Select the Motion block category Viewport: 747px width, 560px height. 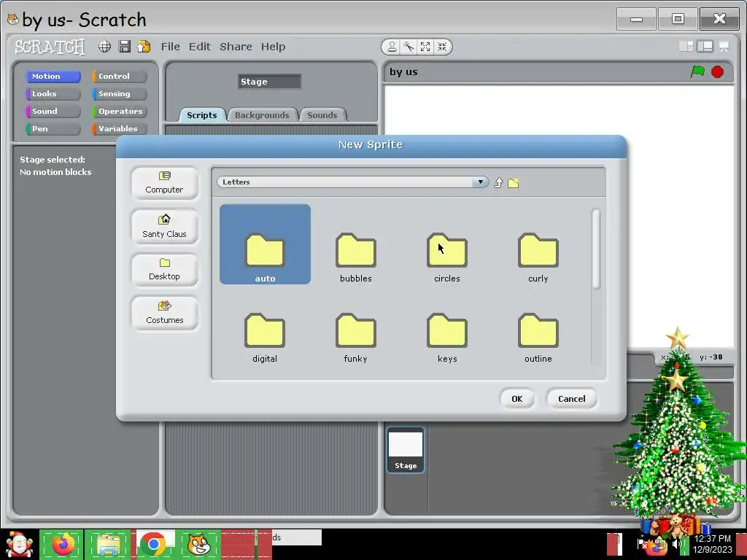click(x=53, y=76)
